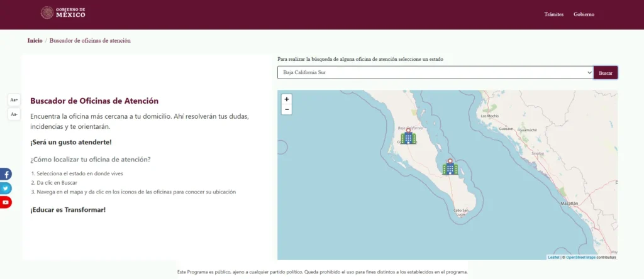
Task: Click the Buscador de Oficinas de Atención heading
Action: click(94, 101)
